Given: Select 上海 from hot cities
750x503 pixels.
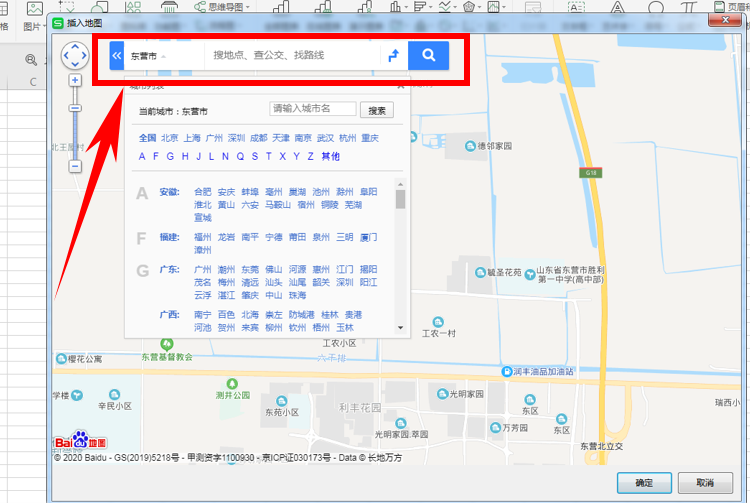Looking at the screenshot, I should (x=192, y=138).
